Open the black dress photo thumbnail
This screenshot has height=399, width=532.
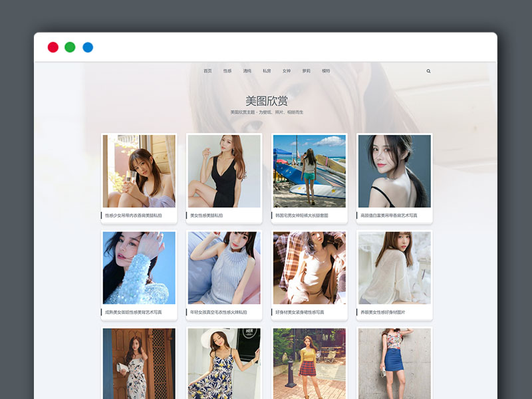(x=224, y=171)
